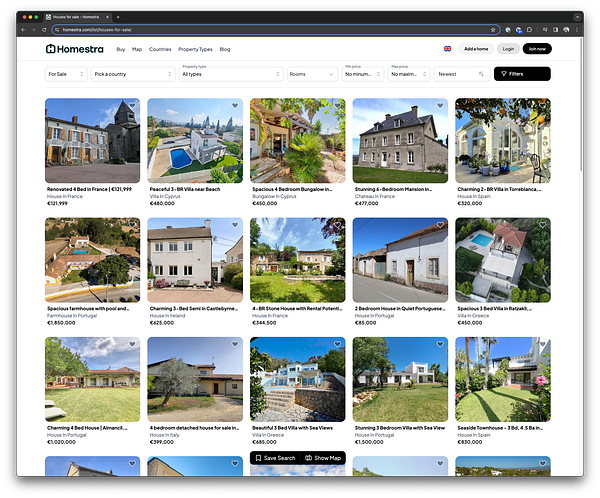Open the Spacious 4 Bedroom Bungalow photo
This screenshot has width=600, height=498.
click(x=298, y=140)
